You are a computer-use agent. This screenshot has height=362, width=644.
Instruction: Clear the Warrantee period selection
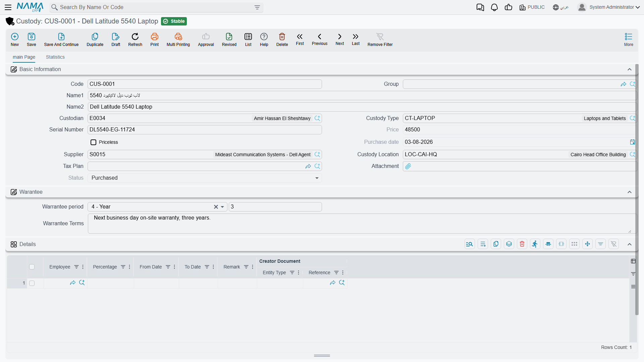[x=216, y=207]
